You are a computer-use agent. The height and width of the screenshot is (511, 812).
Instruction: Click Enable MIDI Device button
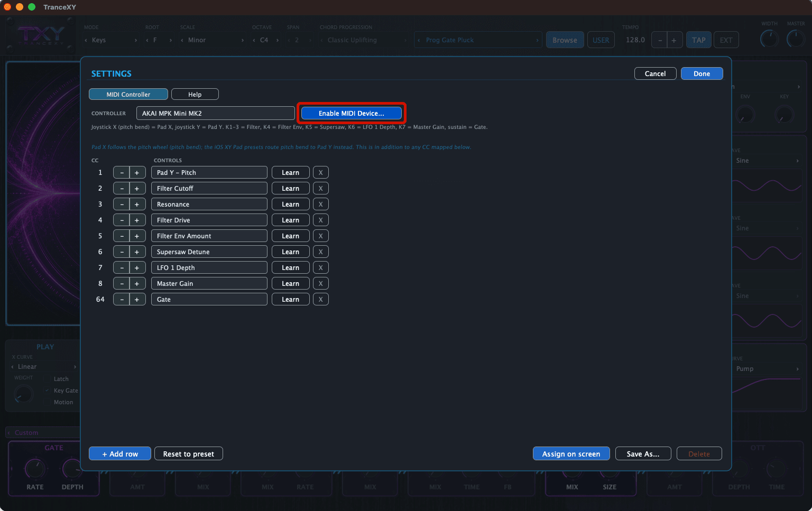tap(352, 113)
